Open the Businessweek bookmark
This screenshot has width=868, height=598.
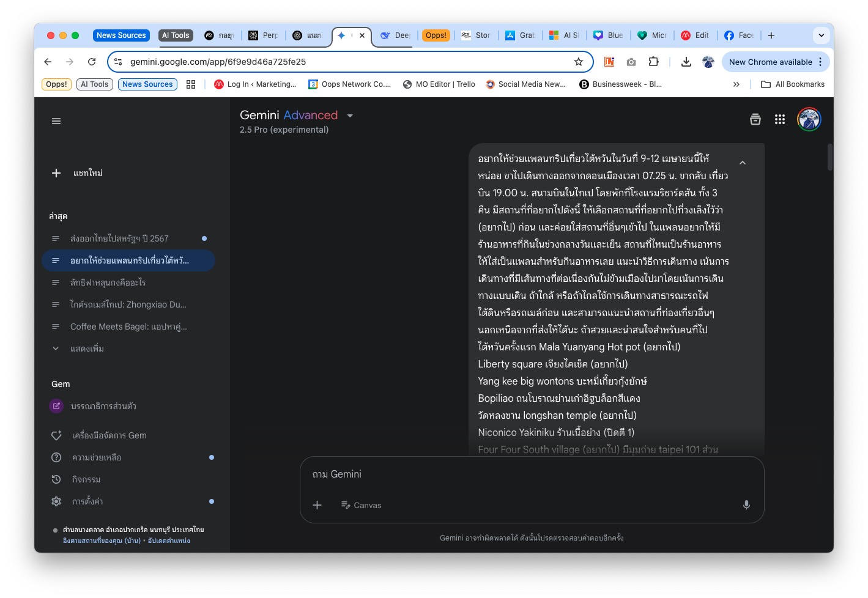(x=620, y=84)
